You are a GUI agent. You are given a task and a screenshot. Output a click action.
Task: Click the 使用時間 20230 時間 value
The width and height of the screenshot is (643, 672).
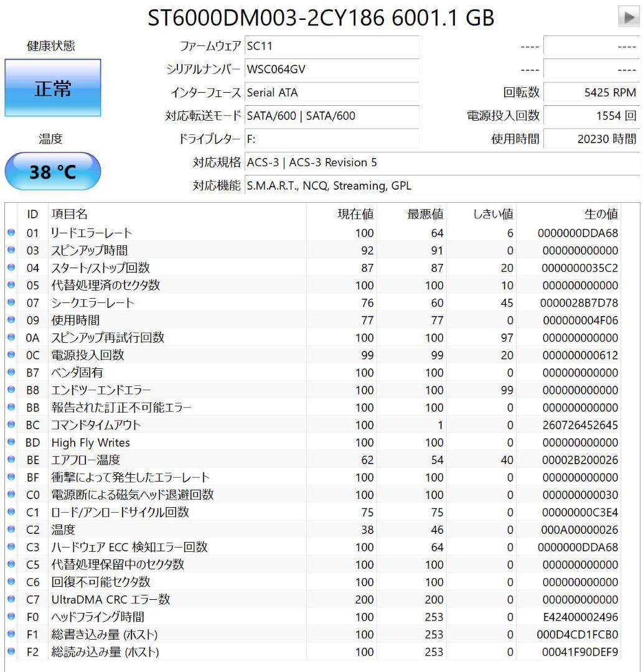(x=591, y=139)
